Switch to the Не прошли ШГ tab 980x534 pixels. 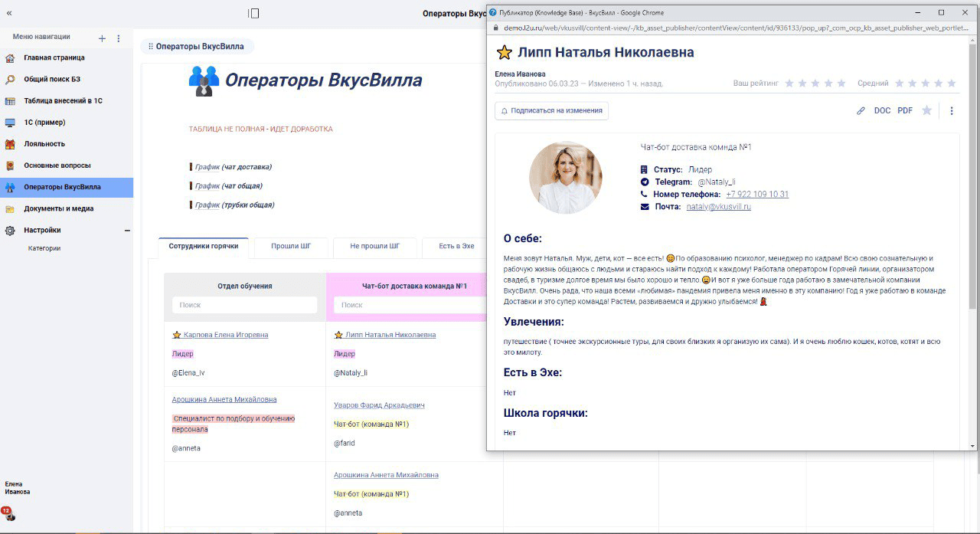click(x=374, y=247)
